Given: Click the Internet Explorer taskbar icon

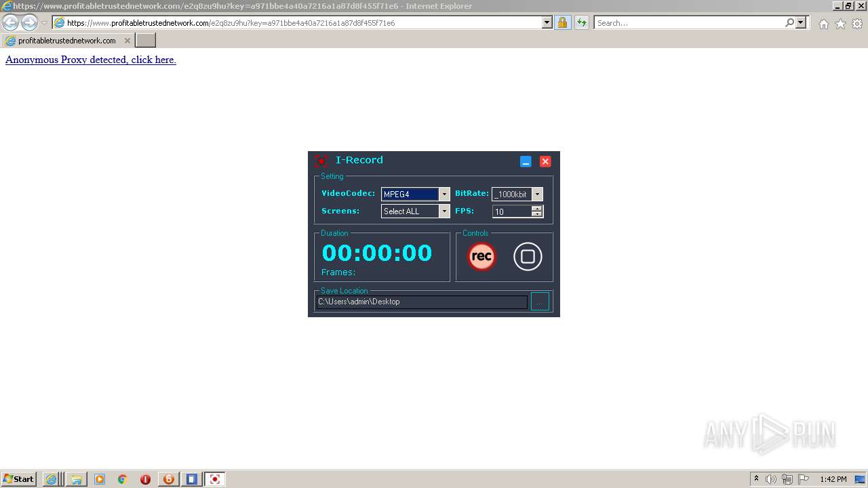Looking at the screenshot, I should pyautogui.click(x=51, y=479).
